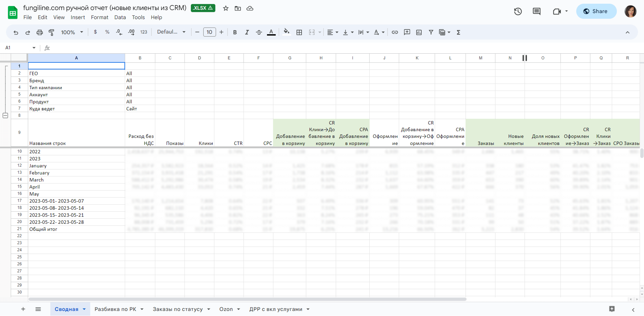
Task: Decrease decimal places
Action: 119,32
